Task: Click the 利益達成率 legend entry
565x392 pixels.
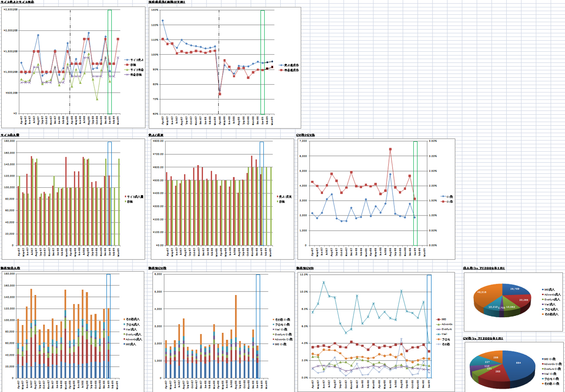Action: pyautogui.click(x=289, y=70)
